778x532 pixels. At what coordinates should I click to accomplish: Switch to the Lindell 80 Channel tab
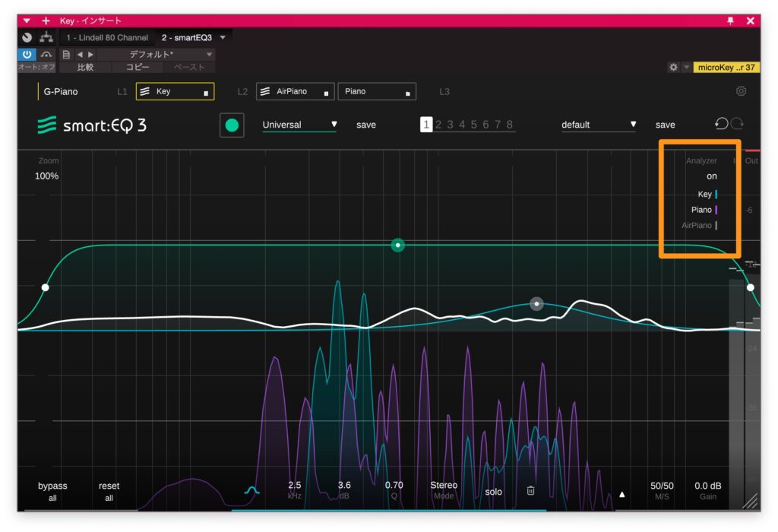(x=107, y=37)
